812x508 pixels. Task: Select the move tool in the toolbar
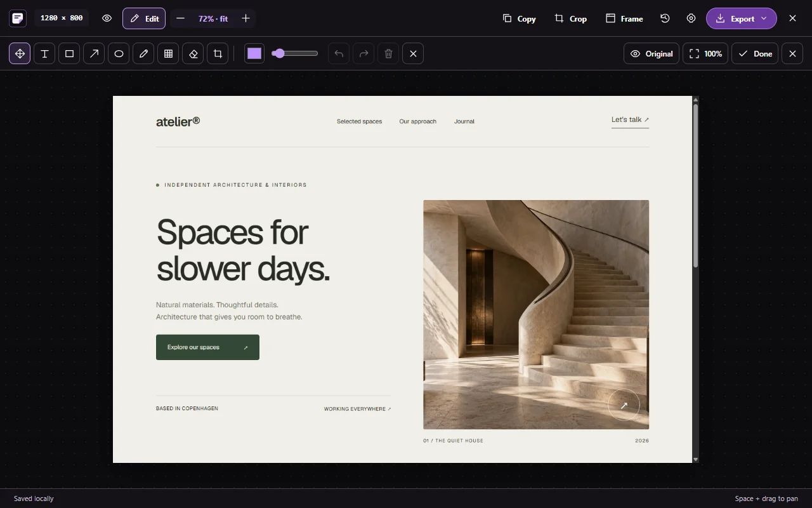pyautogui.click(x=20, y=53)
